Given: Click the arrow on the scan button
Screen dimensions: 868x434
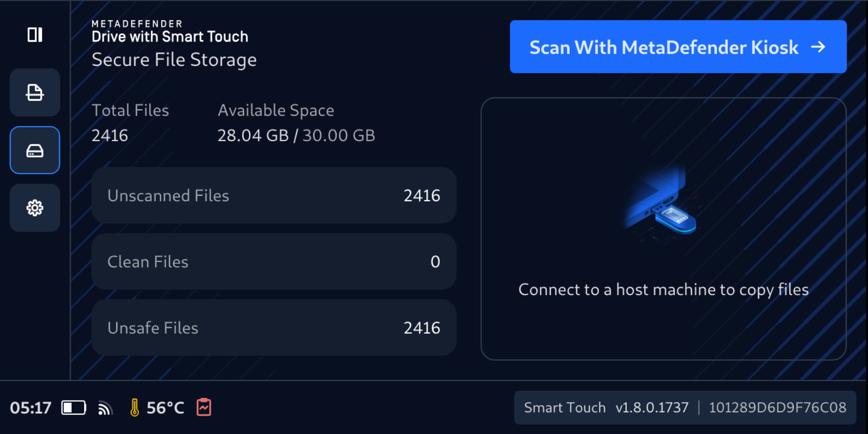Looking at the screenshot, I should click(x=818, y=47).
